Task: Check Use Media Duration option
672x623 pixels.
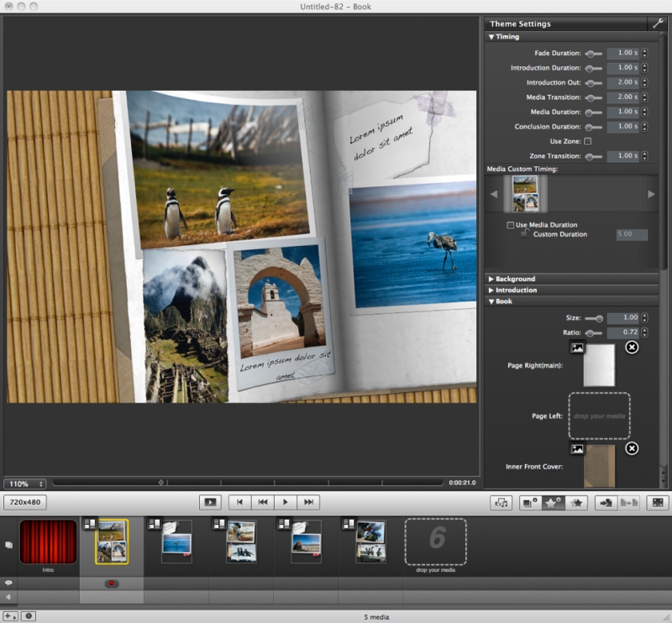Action: tap(511, 225)
